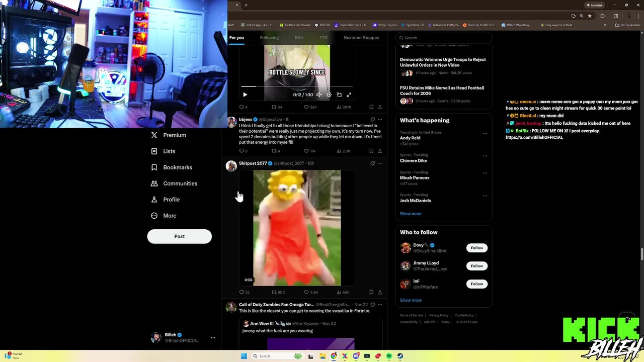Open Chrome extensions puzzle icon
Image resolution: width=644 pixels, height=362 pixels.
pos(603,16)
